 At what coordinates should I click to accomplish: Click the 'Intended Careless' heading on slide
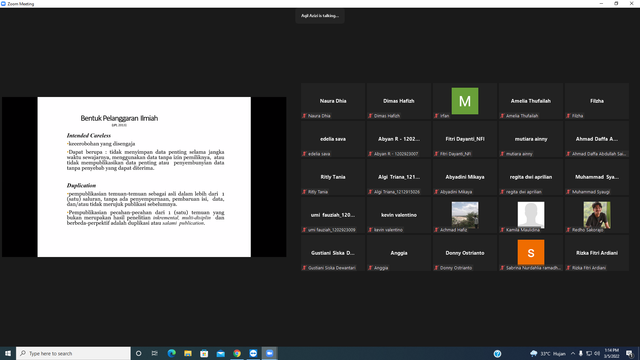pos(89,136)
